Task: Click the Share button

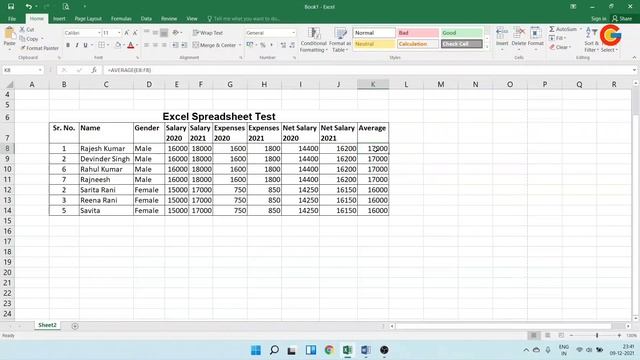Action: tap(622, 18)
